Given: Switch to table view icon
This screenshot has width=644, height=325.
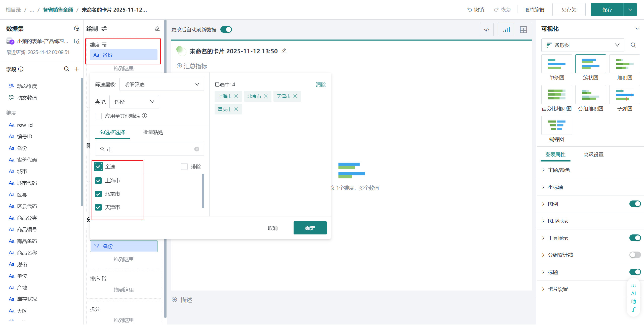Looking at the screenshot, I should click(523, 30).
